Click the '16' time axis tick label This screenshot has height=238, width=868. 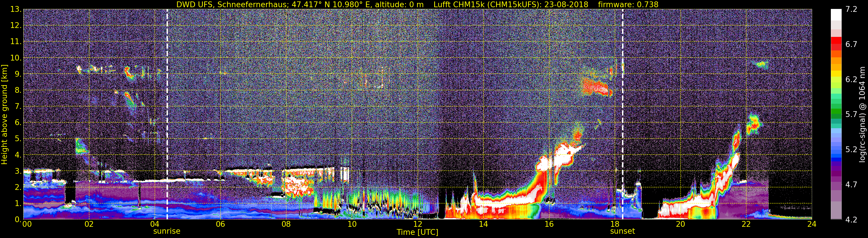point(549,224)
